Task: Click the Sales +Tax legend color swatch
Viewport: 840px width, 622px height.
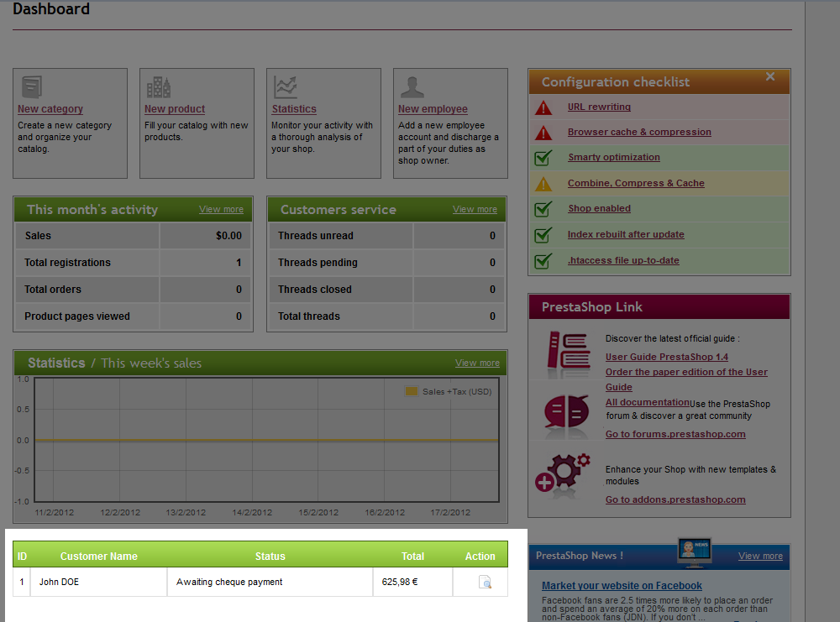Action: pyautogui.click(x=412, y=392)
